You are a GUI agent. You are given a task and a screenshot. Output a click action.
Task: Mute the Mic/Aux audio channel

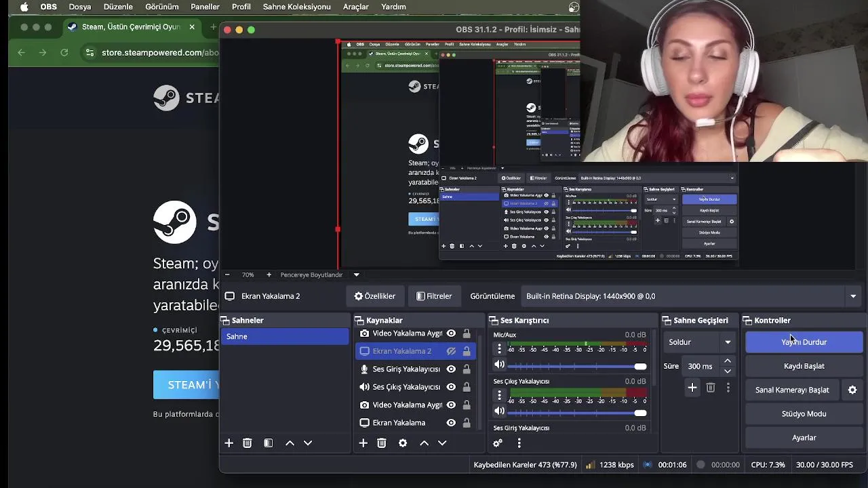coord(500,366)
